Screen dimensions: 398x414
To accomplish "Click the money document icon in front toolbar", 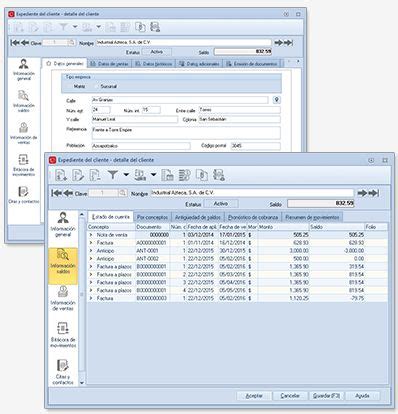I will [x=202, y=175].
